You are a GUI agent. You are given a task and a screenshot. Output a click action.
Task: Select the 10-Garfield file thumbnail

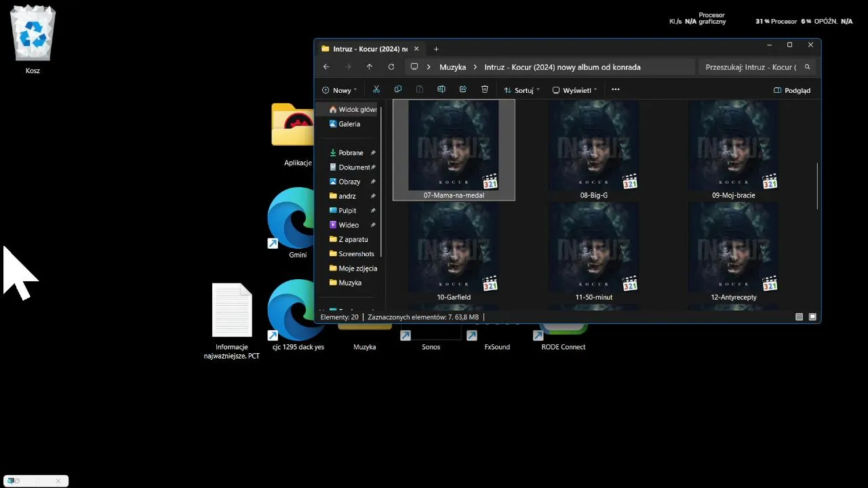point(454,251)
